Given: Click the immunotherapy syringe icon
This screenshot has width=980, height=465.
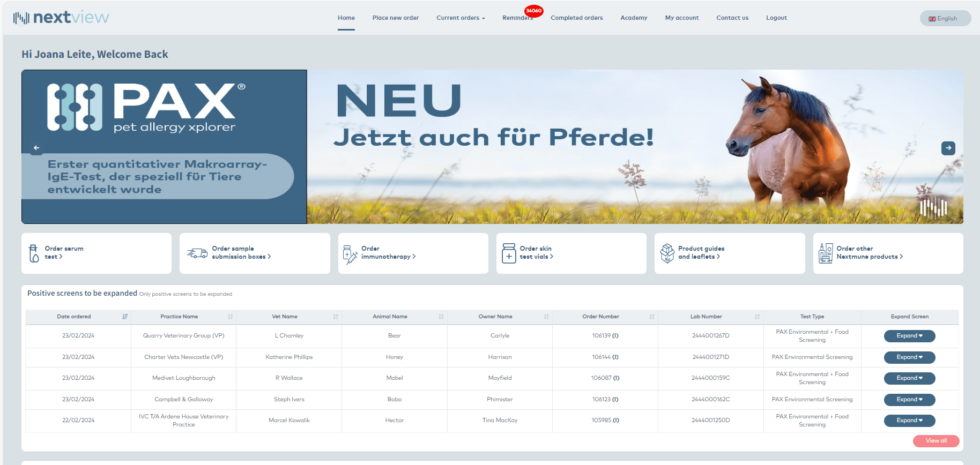Looking at the screenshot, I should coord(350,254).
